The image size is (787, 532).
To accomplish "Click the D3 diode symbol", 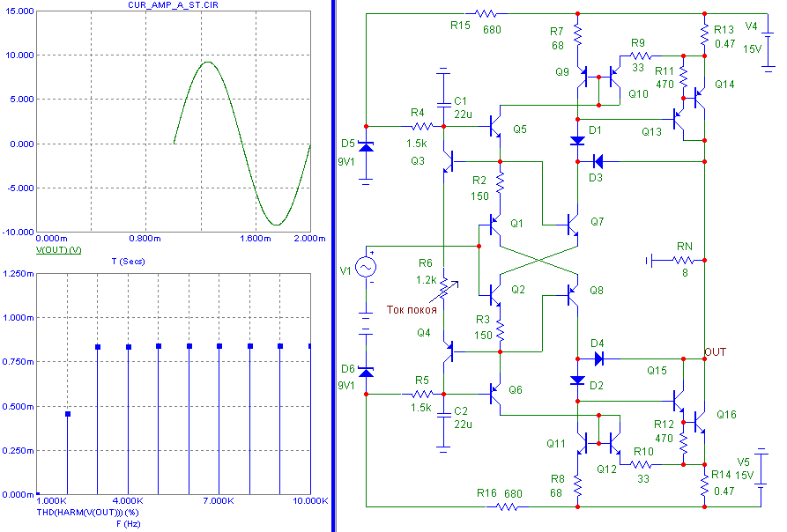I will [598, 161].
